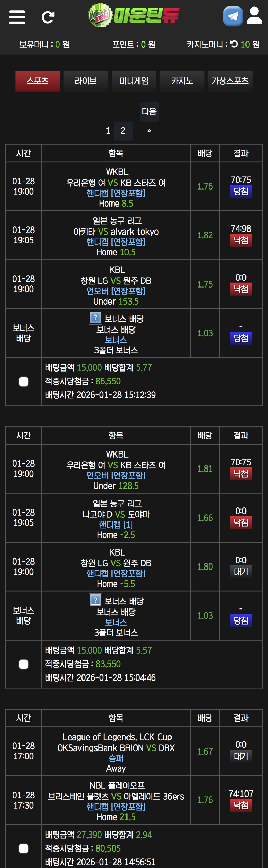Check the 80,505 payout bet slip
Viewport: 268px width, 868px height.
pos(24,848)
